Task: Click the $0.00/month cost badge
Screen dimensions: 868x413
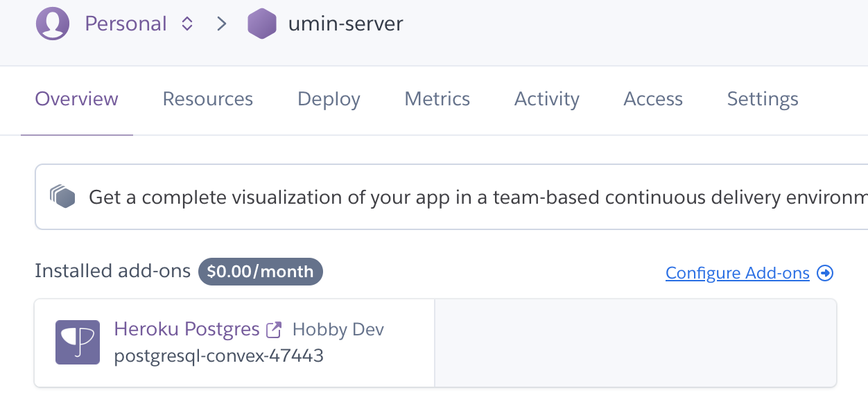Action: 261,272
